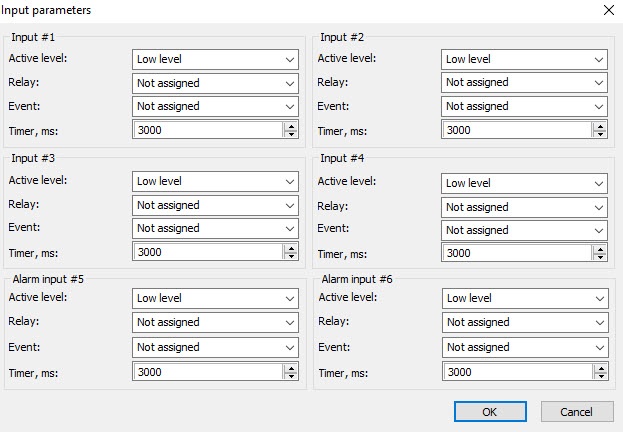Close the Input parameters dialog

coord(609,10)
